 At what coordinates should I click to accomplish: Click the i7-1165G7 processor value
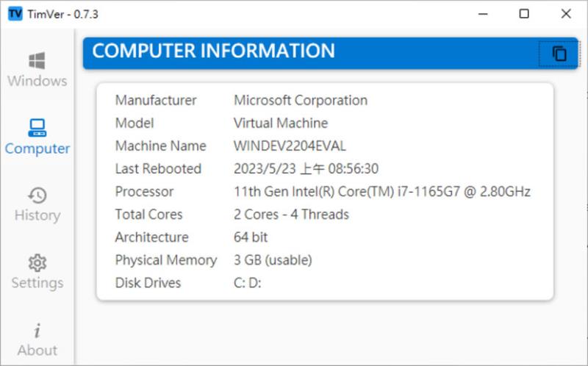(x=382, y=192)
